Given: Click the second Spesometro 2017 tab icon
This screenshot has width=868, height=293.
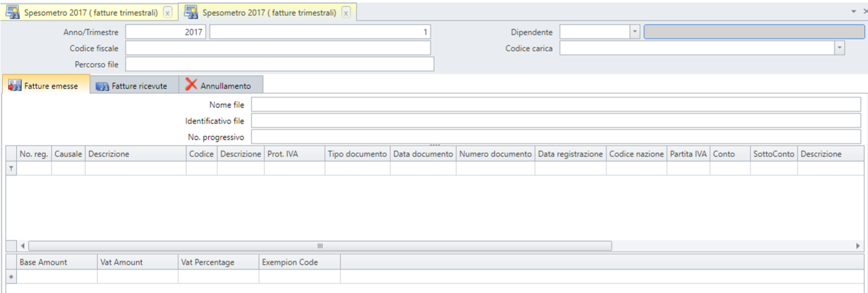Looking at the screenshot, I should pos(191,12).
